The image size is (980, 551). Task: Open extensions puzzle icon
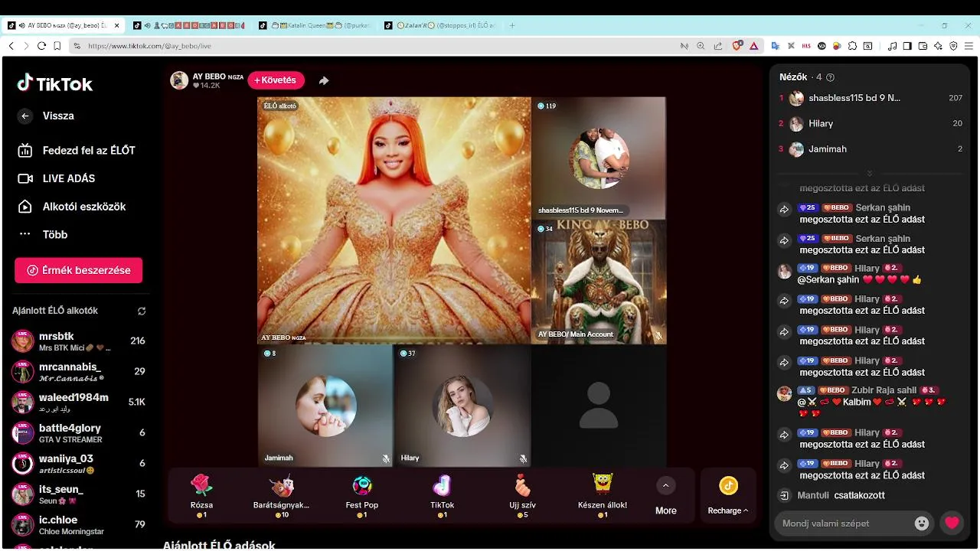[852, 46]
